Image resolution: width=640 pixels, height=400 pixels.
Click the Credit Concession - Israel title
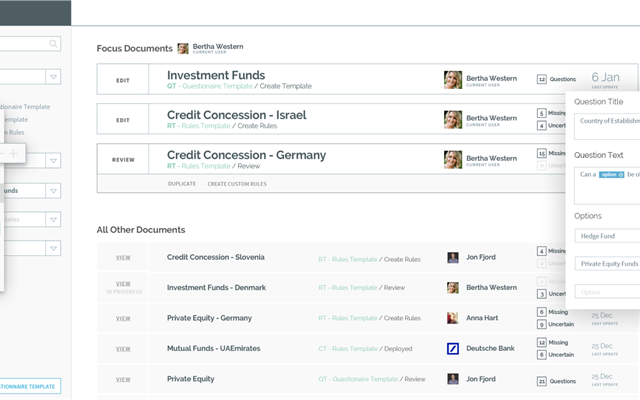click(x=237, y=115)
